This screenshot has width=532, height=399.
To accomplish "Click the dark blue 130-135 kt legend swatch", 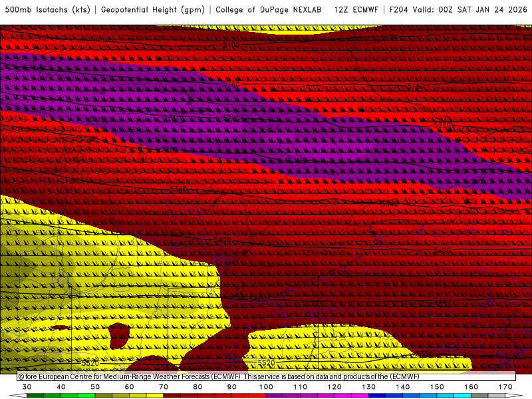I will [377, 396].
